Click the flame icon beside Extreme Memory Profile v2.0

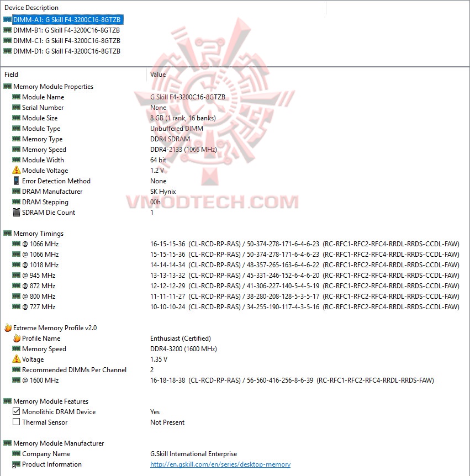[x=8, y=327]
